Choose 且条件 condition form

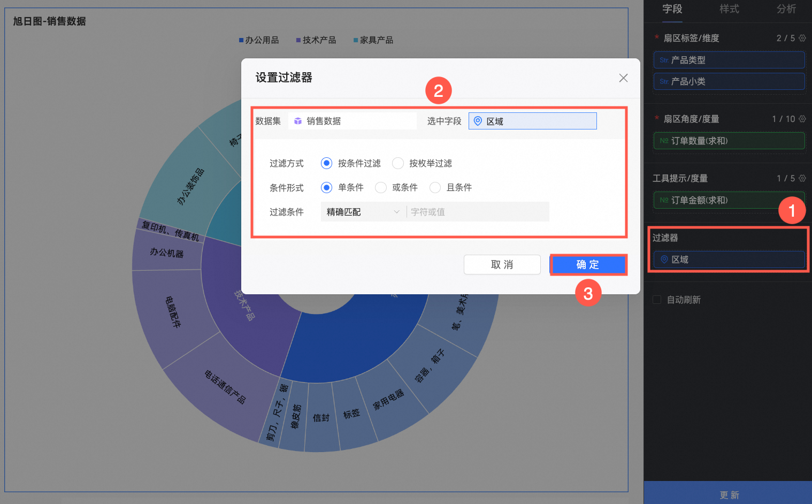[x=435, y=187]
